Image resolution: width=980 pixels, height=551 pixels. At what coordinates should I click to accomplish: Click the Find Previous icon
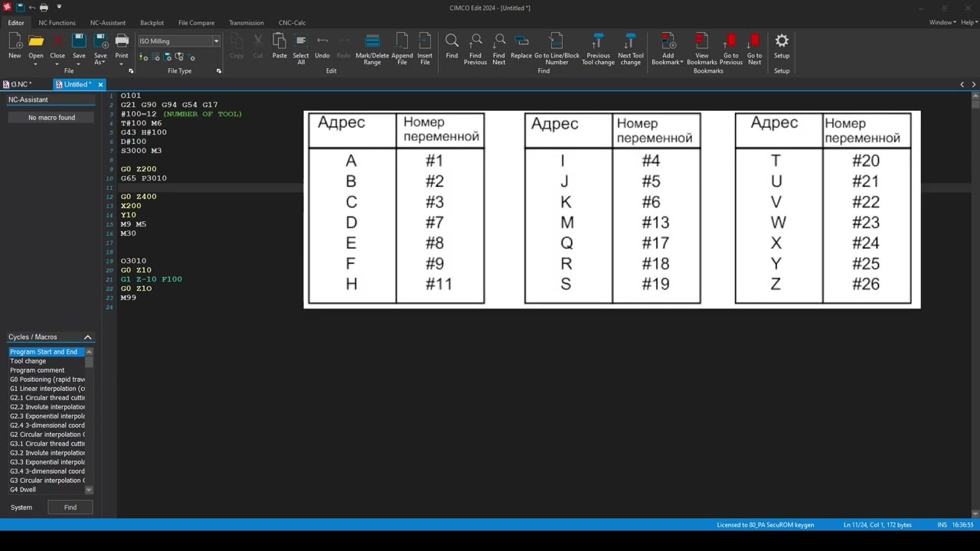(475, 41)
